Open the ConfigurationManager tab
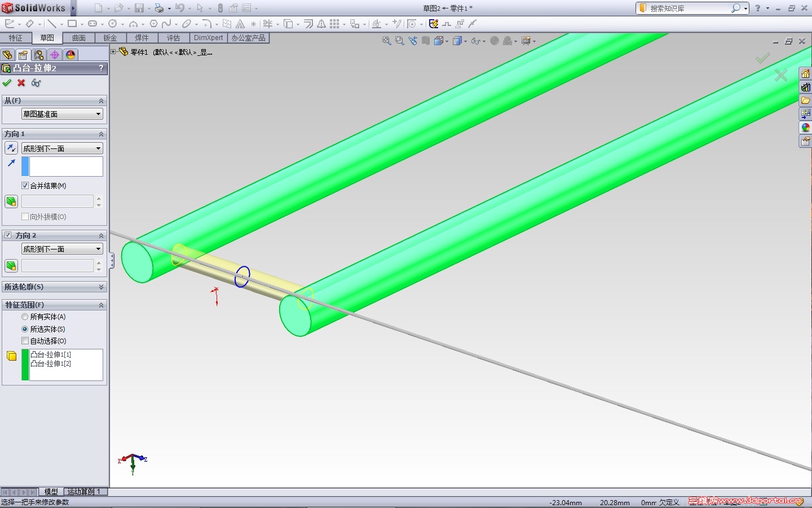Viewport: 812px width, 508px height. [x=39, y=55]
